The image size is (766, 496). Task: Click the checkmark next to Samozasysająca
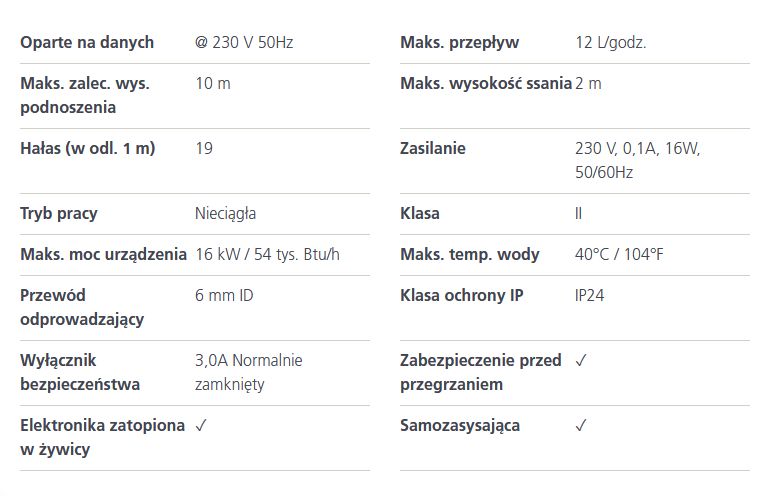pyautogui.click(x=581, y=426)
